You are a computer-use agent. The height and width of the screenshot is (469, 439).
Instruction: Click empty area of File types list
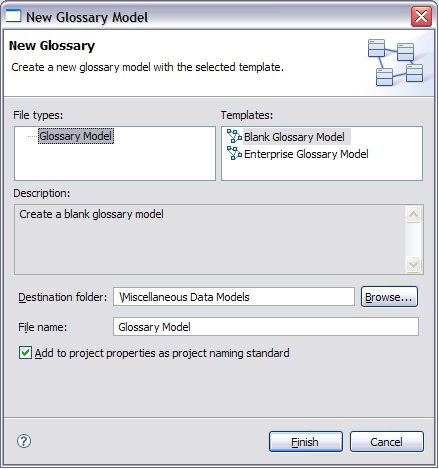click(x=115, y=163)
